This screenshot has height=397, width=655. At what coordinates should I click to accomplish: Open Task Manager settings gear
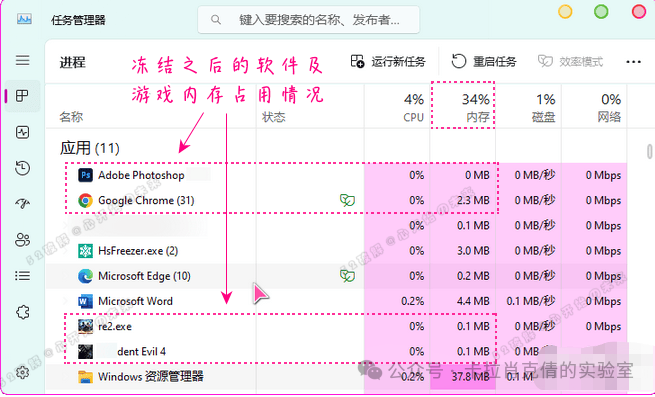coord(23,372)
